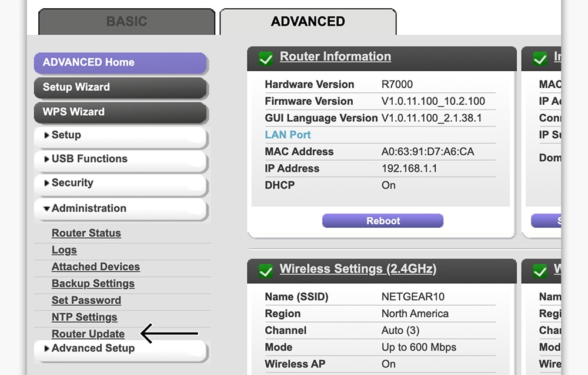Image resolution: width=588 pixels, height=375 pixels.
Task: Expand the Advanced Setup section
Action: coord(121,350)
